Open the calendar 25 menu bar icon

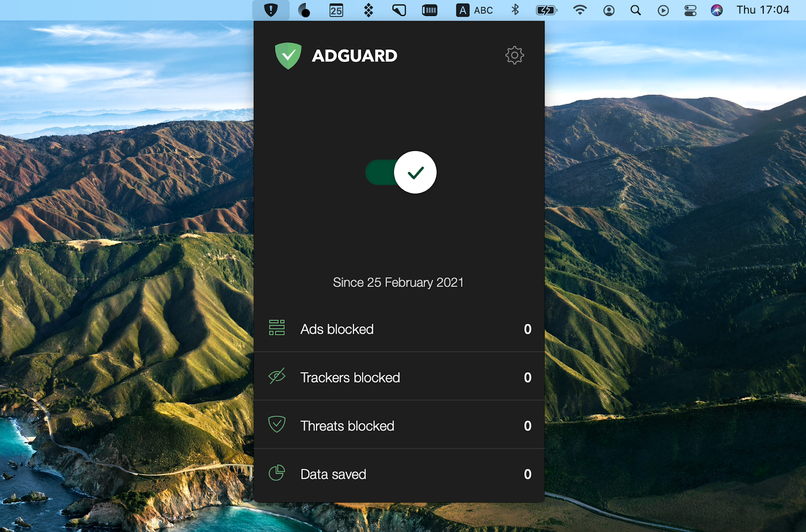(x=336, y=10)
